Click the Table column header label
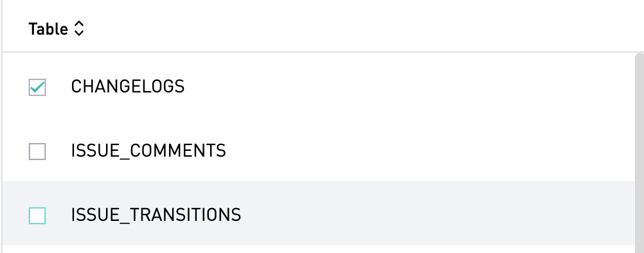 tap(48, 29)
